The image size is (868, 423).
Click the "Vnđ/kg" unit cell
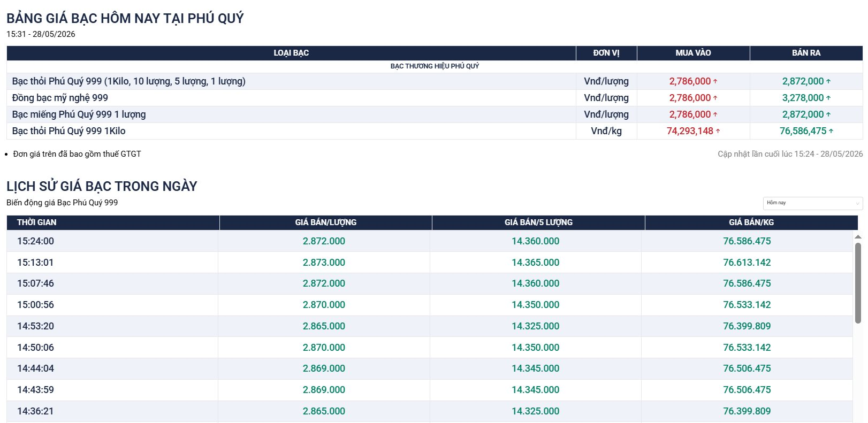[x=606, y=131]
